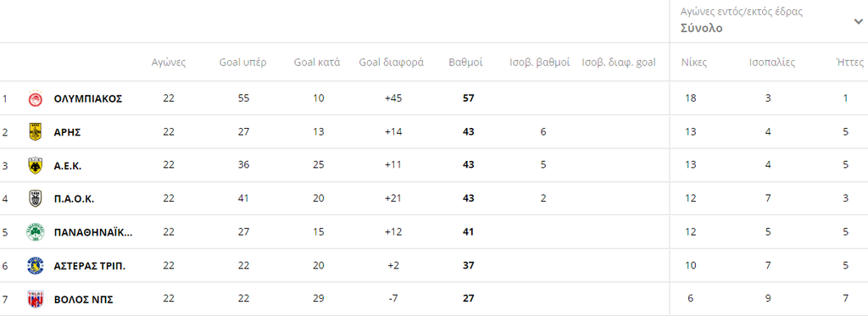Sort by the Βαθμοί column header

click(465, 62)
